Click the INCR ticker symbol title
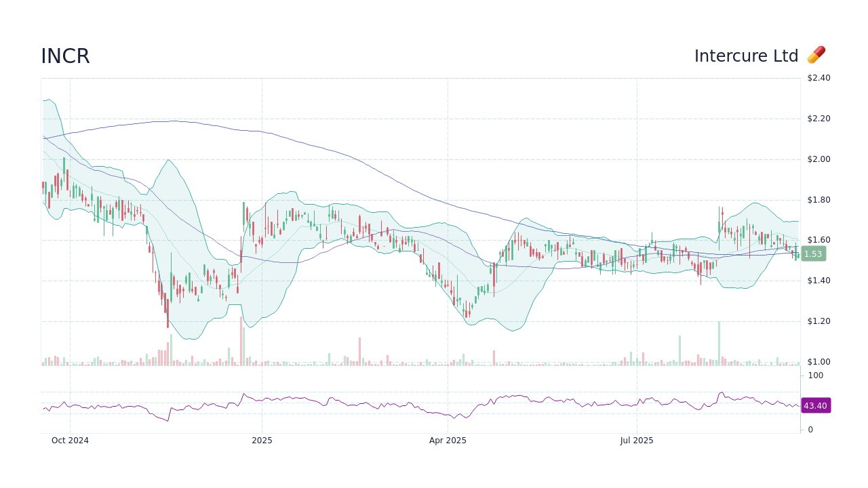The height and width of the screenshot is (488, 868). tap(65, 56)
